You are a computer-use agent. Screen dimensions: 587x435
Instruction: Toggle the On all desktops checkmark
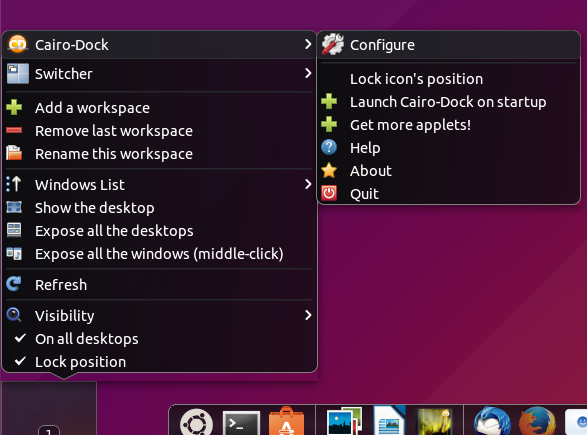coord(20,338)
